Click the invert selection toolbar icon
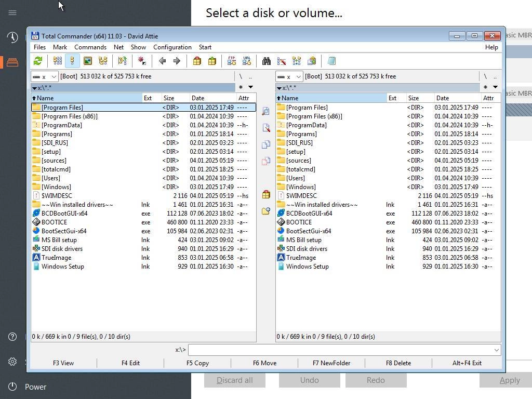The width and height of the screenshot is (532, 399). (x=141, y=61)
